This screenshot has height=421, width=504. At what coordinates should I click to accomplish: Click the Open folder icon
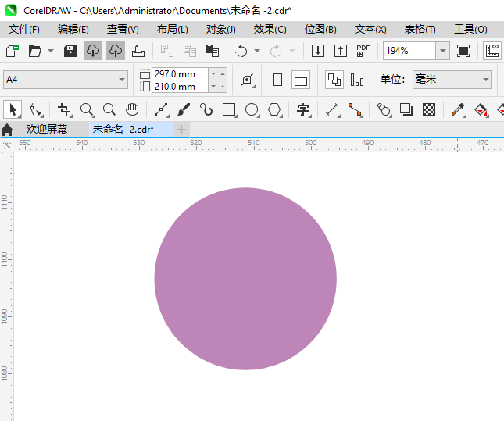pyautogui.click(x=34, y=51)
